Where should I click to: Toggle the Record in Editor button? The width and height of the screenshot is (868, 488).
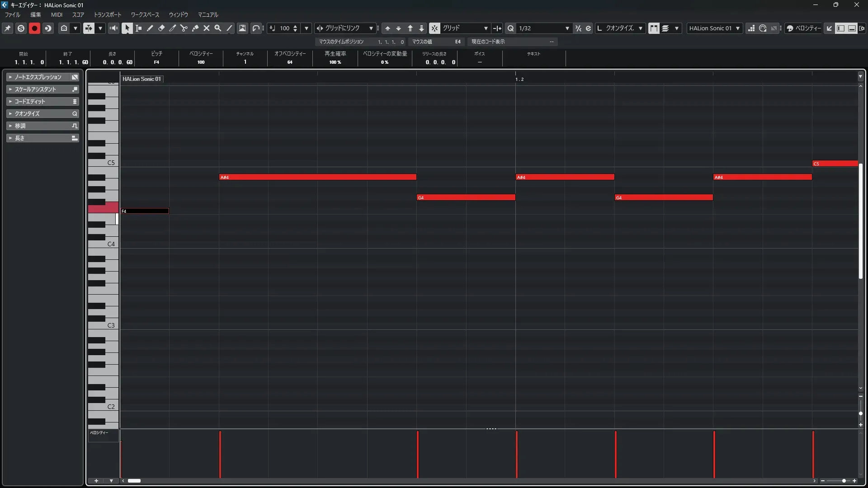point(34,28)
